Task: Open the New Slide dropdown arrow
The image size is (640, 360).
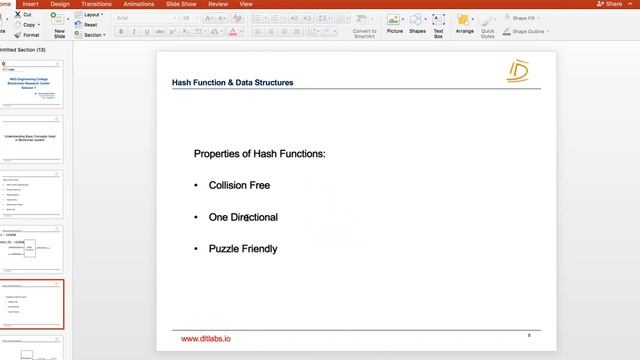Action: click(68, 19)
